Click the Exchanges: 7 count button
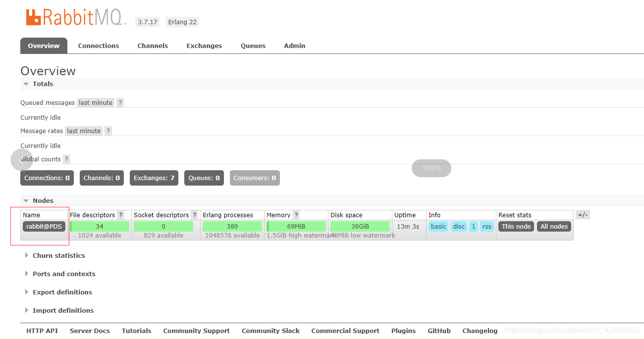 click(154, 178)
